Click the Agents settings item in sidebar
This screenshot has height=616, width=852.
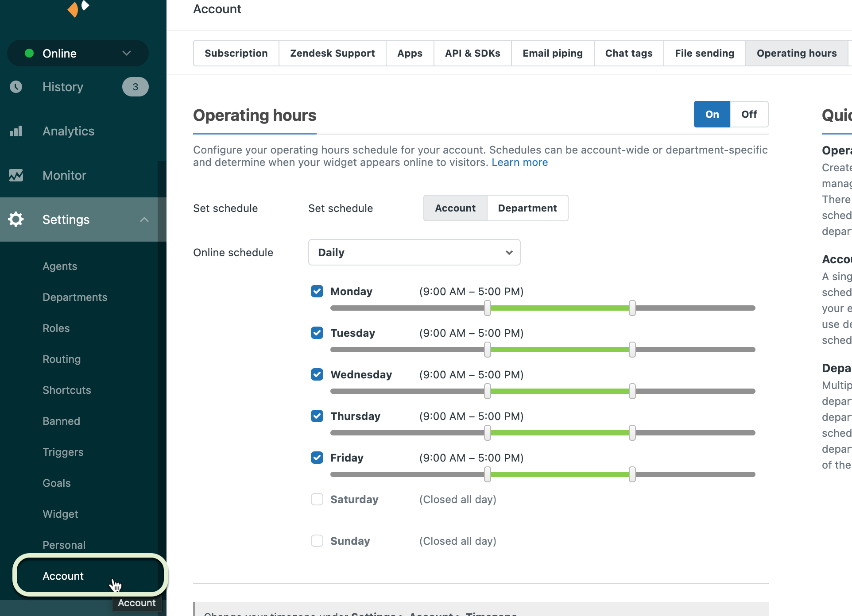point(60,266)
